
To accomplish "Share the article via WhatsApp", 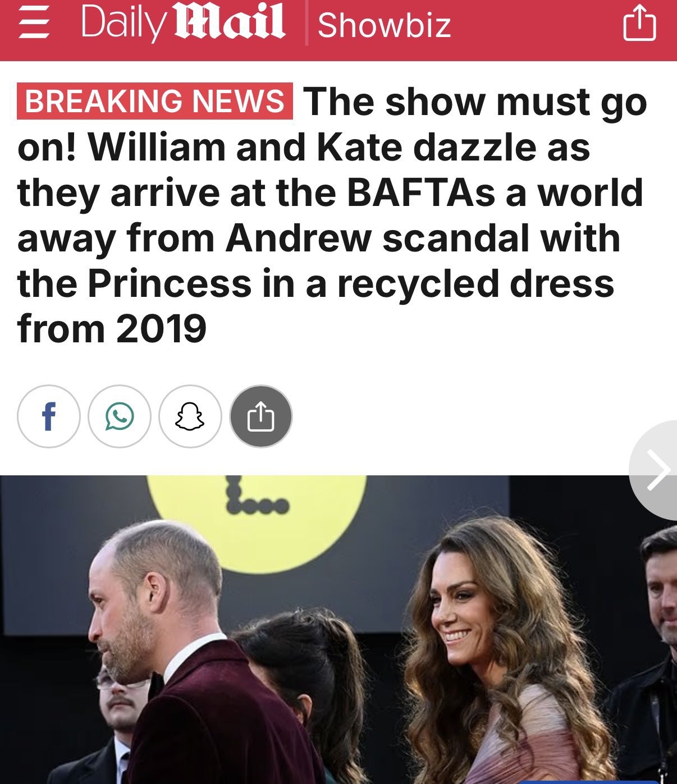I will click(120, 416).
